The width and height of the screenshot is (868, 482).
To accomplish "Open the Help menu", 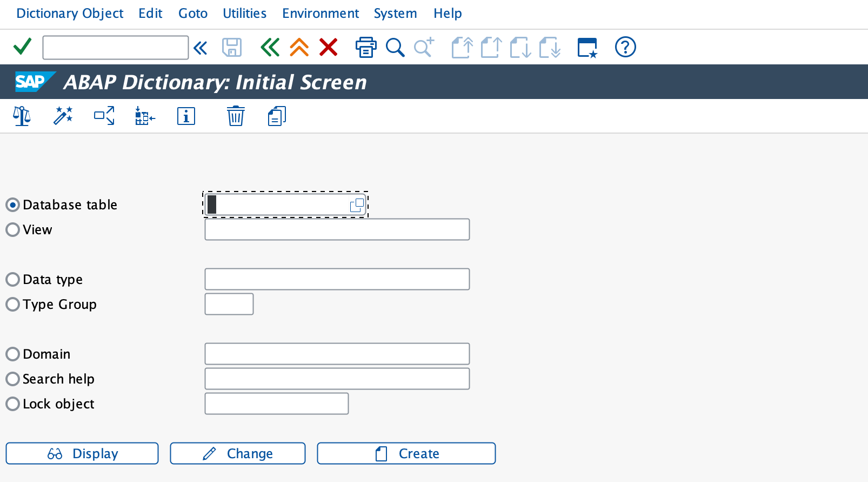I will point(448,14).
